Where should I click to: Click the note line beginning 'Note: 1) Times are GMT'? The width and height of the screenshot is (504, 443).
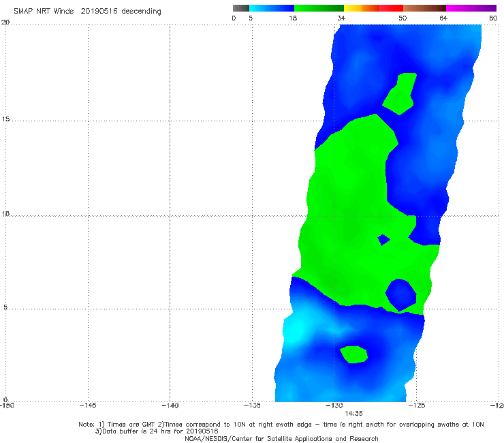[281, 425]
